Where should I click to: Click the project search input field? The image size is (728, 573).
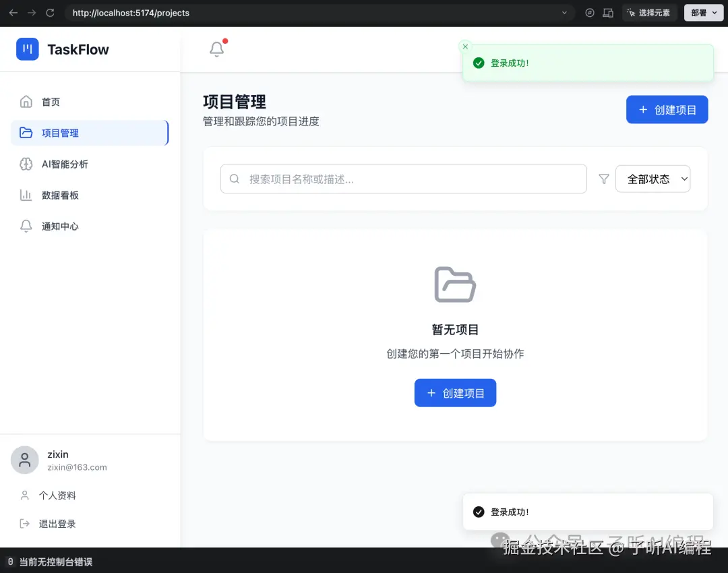coord(403,179)
